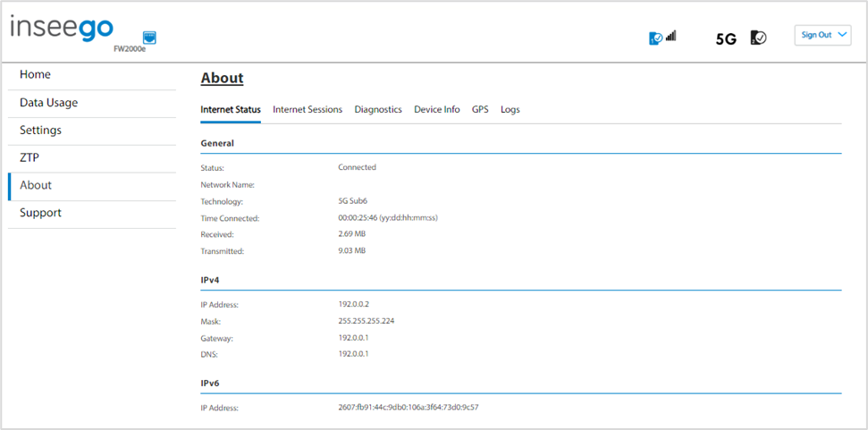The image size is (868, 430).
Task: Select the GPS tab
Action: pos(480,110)
